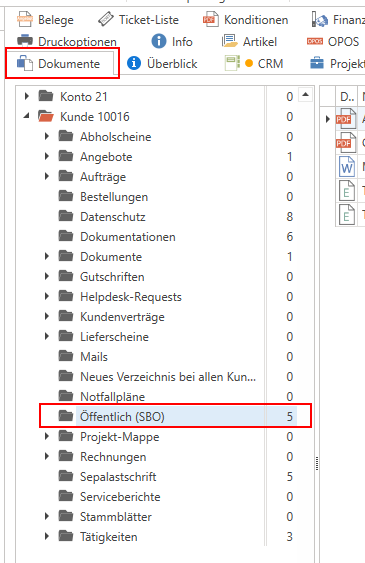Select the first E-file icon in list

coord(347,191)
